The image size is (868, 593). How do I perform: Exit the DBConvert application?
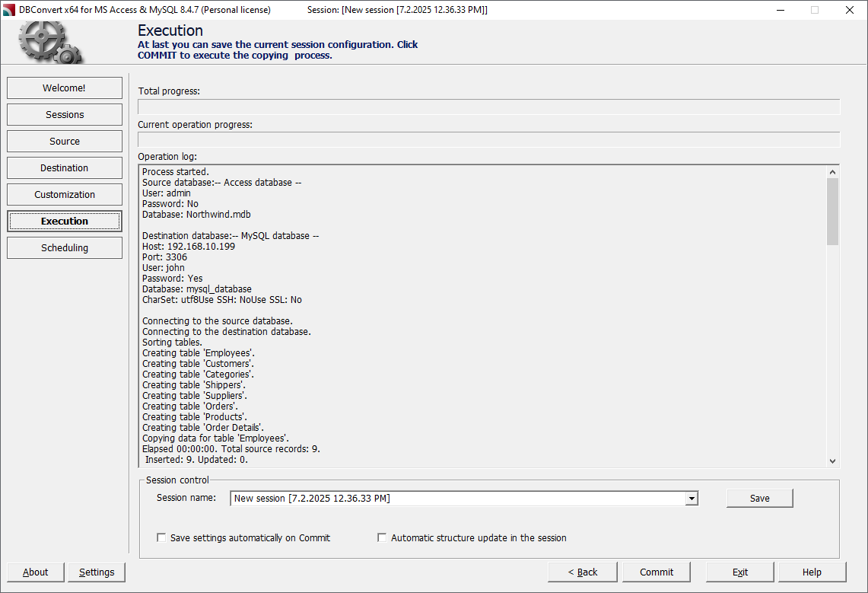739,572
